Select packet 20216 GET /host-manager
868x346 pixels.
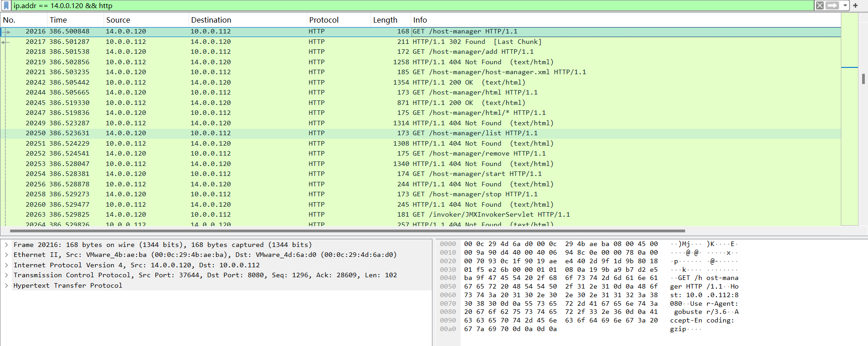coord(421,31)
